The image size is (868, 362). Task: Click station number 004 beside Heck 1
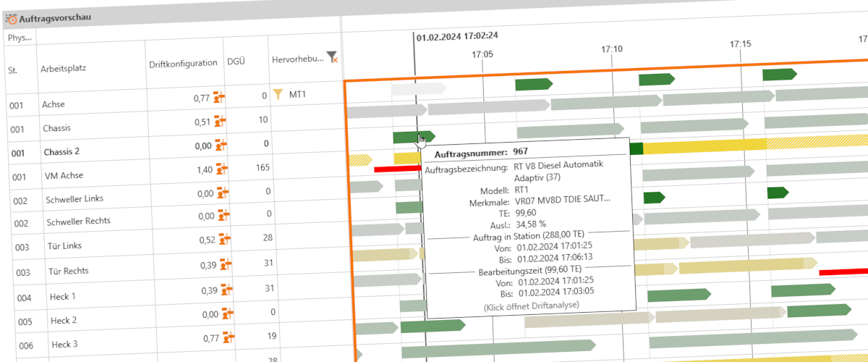point(25,298)
